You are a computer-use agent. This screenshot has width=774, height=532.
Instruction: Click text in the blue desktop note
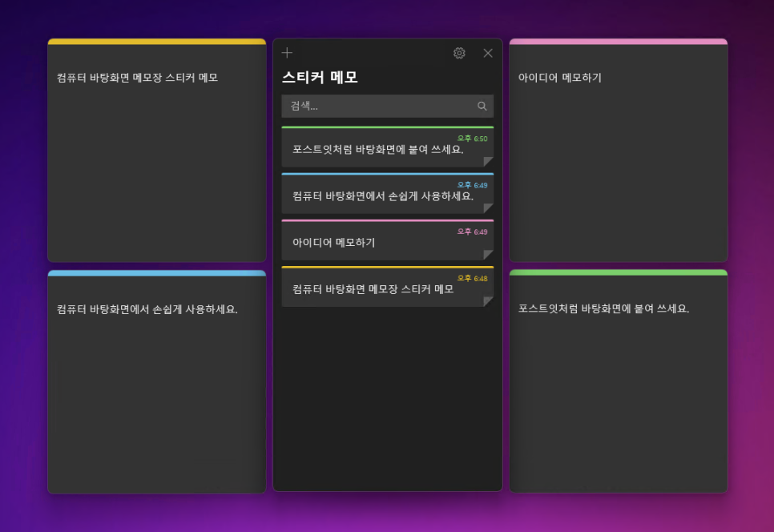(147, 309)
